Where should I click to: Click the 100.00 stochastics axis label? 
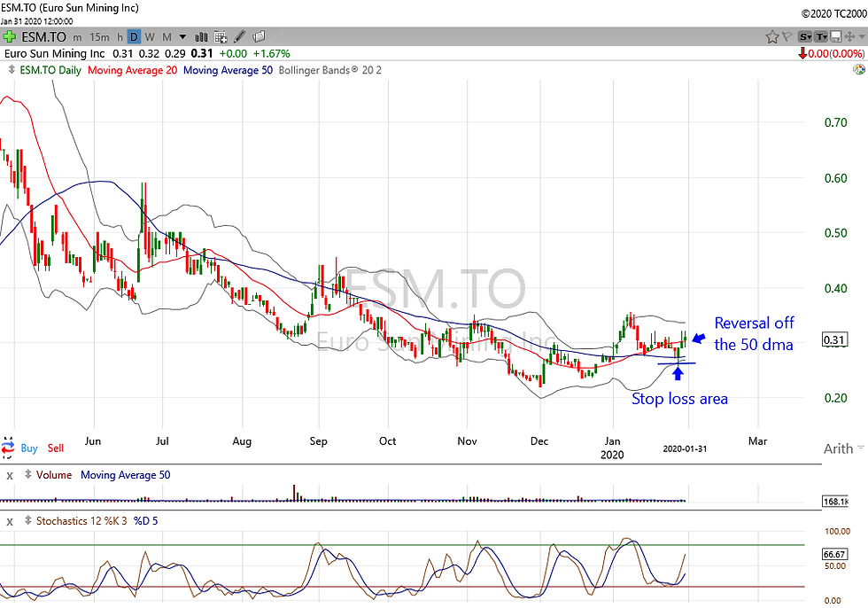(x=837, y=531)
